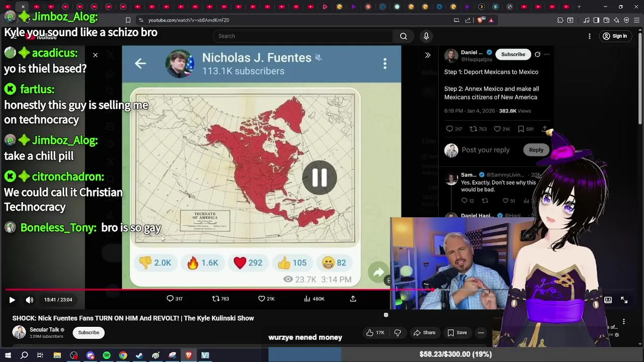Open Secular Talk channel avatar
The width and height of the screenshot is (644, 362).
pyautogui.click(x=19, y=332)
